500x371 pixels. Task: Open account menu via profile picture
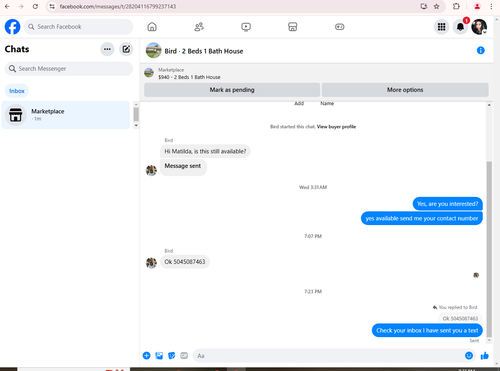(479, 27)
